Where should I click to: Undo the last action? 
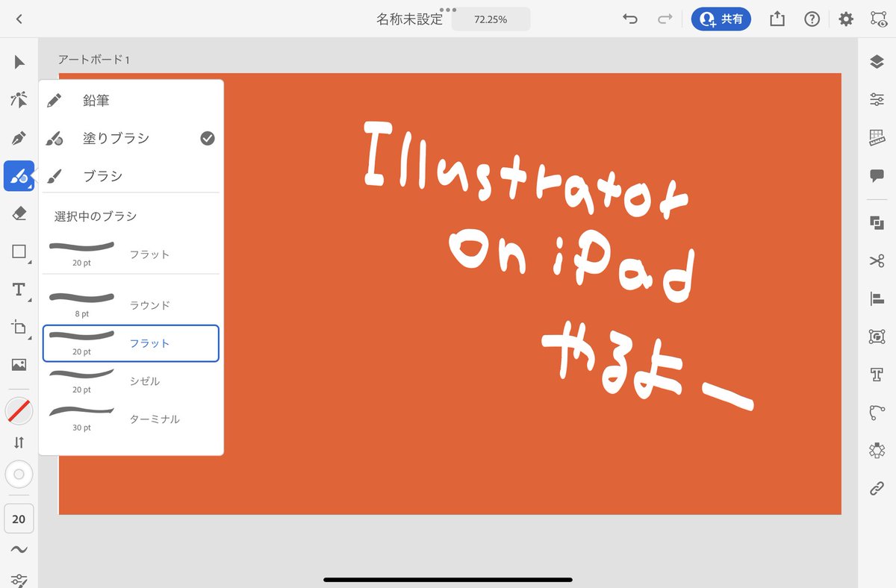[630, 19]
